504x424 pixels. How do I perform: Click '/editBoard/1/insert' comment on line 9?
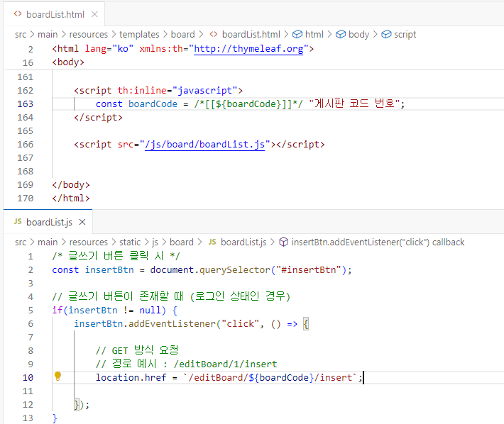pos(225,364)
